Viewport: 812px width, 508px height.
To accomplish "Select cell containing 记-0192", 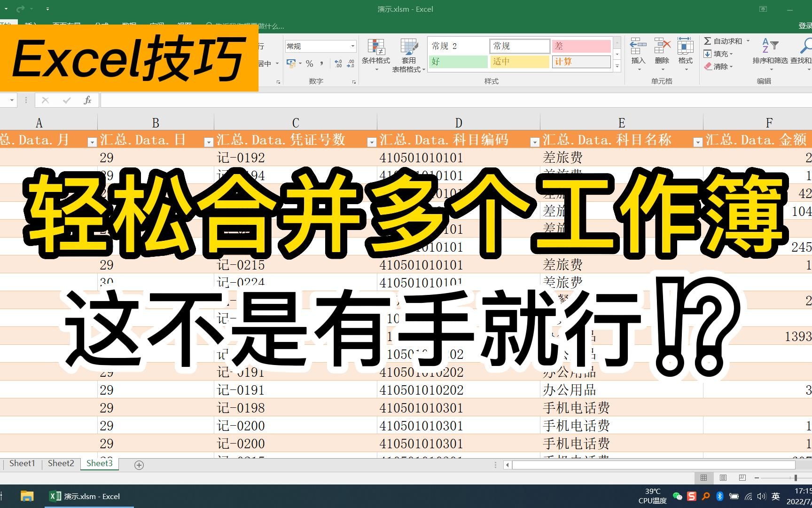I will (296, 158).
